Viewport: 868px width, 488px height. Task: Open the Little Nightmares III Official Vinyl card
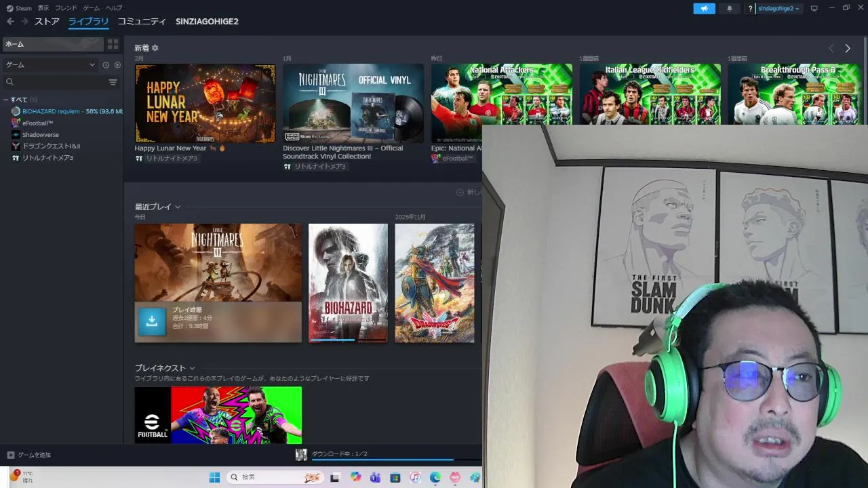pyautogui.click(x=353, y=103)
